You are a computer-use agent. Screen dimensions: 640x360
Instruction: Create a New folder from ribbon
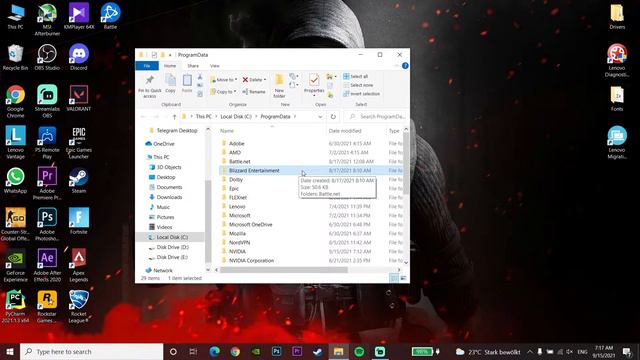[x=279, y=86]
